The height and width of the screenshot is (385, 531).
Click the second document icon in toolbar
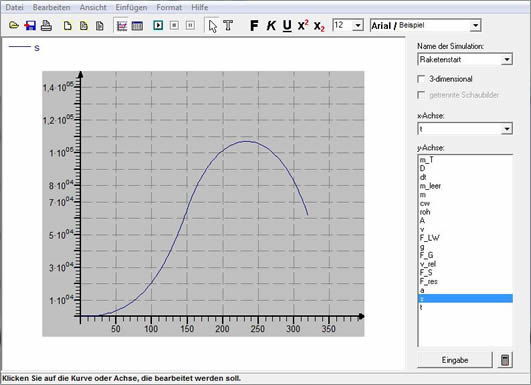84,25
